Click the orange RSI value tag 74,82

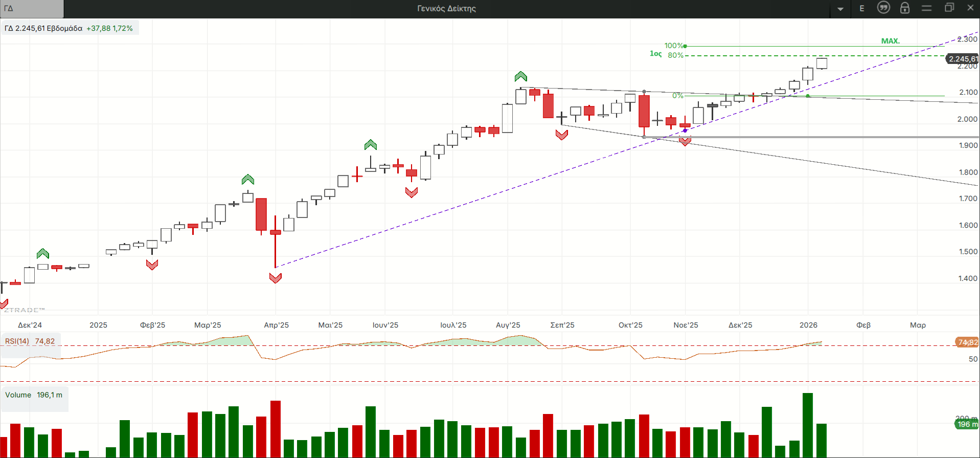coord(967,342)
